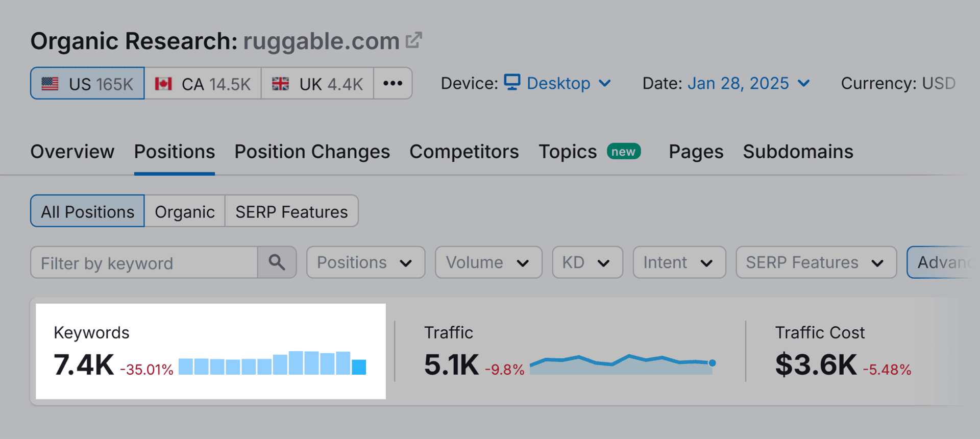Switch to the Position Changes tab

click(x=312, y=152)
